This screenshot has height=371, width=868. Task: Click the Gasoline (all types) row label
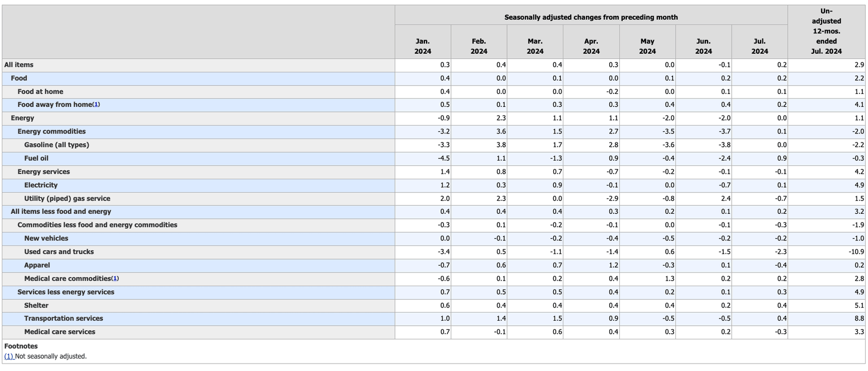(57, 145)
